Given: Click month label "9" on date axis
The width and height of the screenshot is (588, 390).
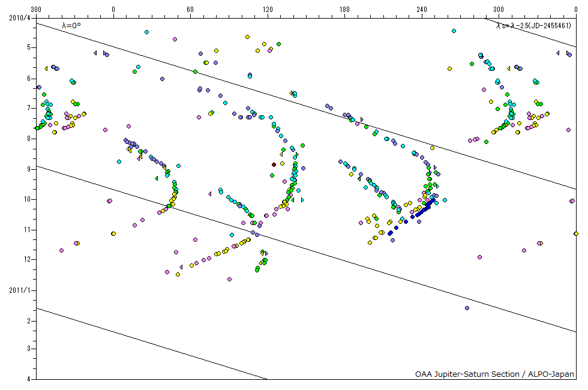Looking at the screenshot, I should [x=29, y=169].
